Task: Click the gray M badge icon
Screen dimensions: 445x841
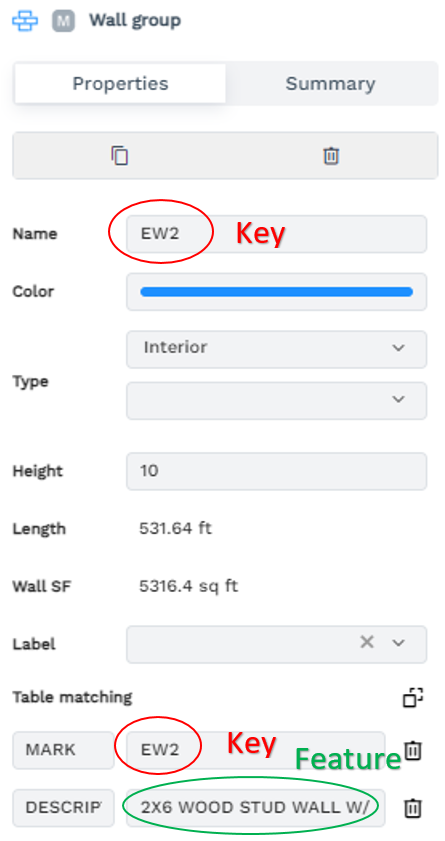Action: [x=62, y=21]
